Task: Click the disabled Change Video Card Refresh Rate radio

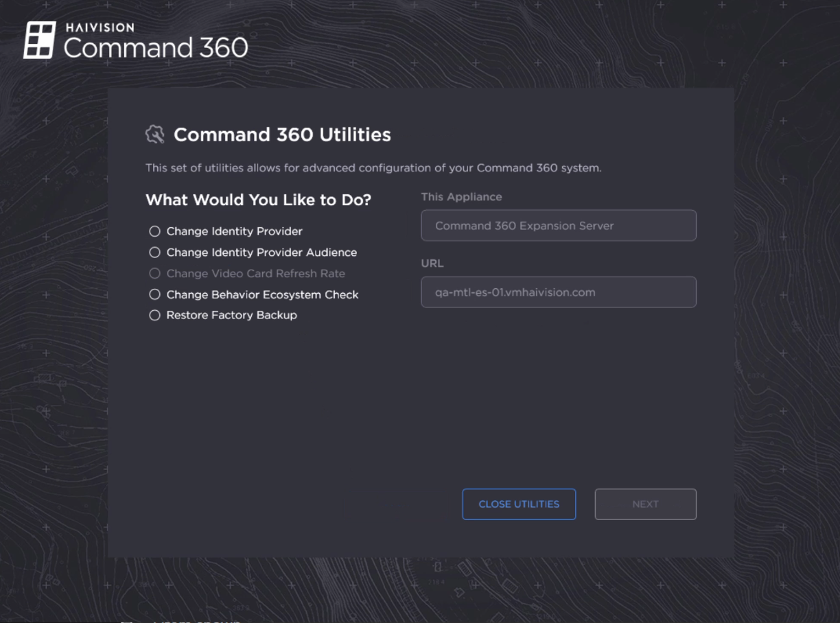Action: (x=154, y=273)
